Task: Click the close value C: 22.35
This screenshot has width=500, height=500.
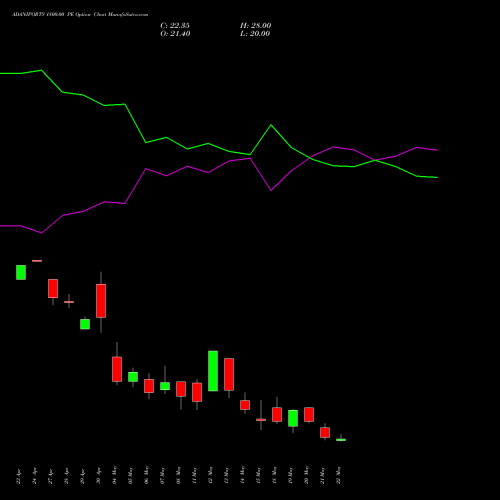Action: [175, 26]
